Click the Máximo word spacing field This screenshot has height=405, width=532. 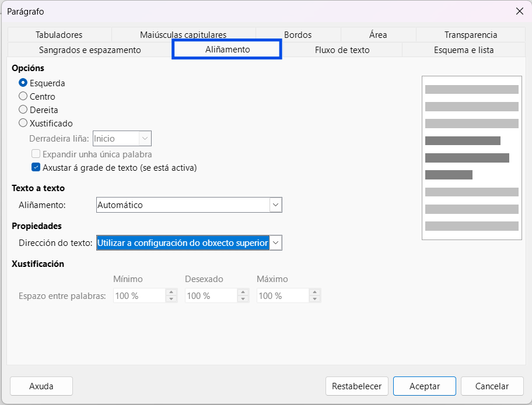(283, 296)
